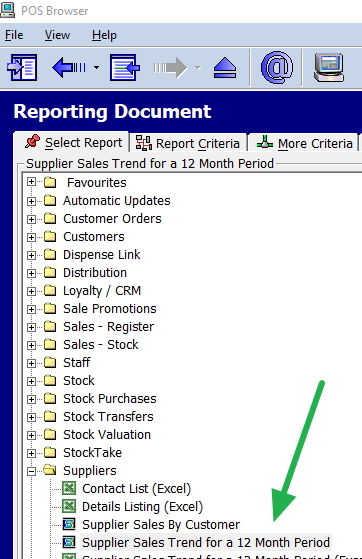Click the Customer Orders folder icon

[50, 218]
